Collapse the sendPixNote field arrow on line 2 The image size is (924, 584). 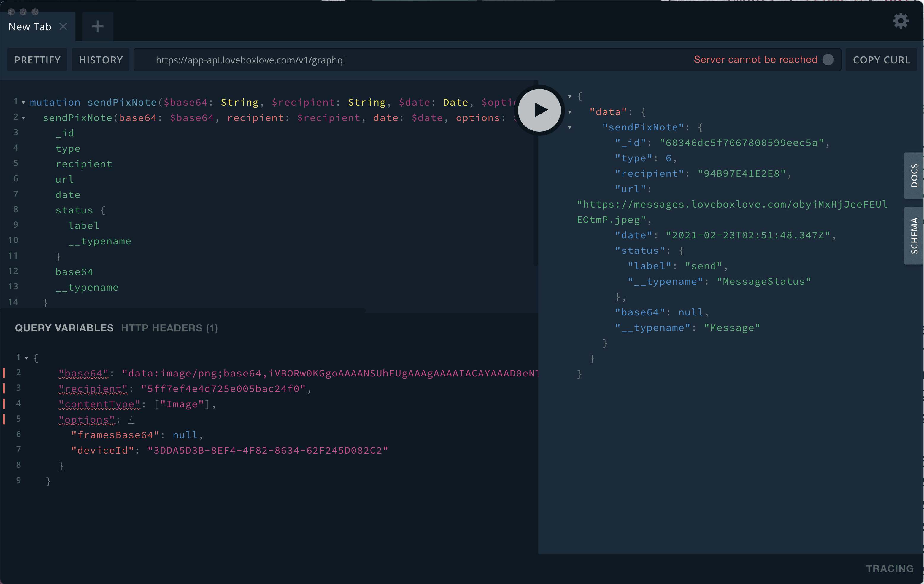[x=23, y=118]
